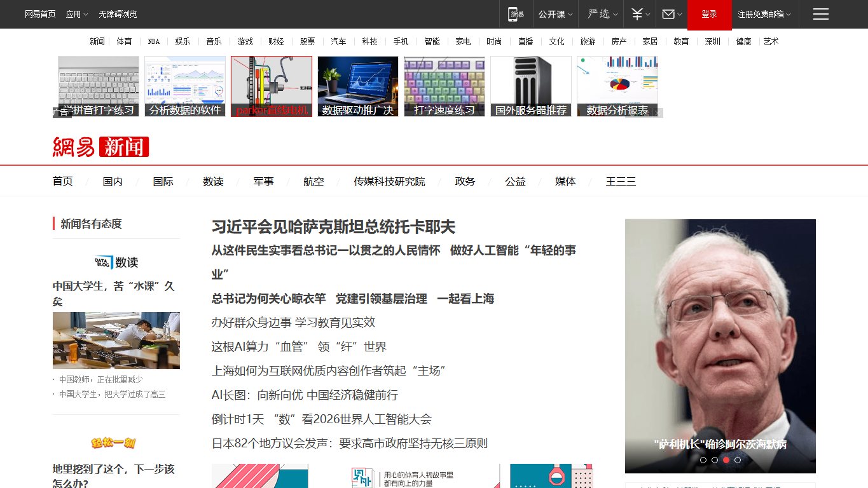The image size is (868, 488).
Task: Open the parker直线电机 ad thumbnail
Action: coord(272,86)
